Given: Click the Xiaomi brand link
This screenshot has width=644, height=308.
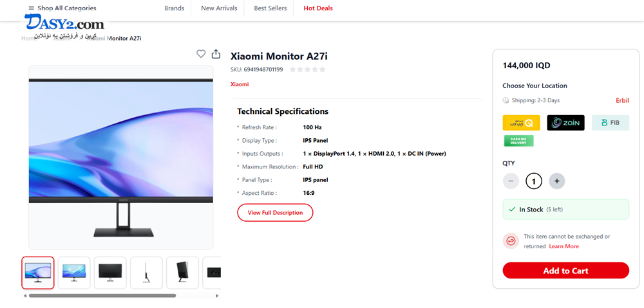Looking at the screenshot, I should 240,84.
